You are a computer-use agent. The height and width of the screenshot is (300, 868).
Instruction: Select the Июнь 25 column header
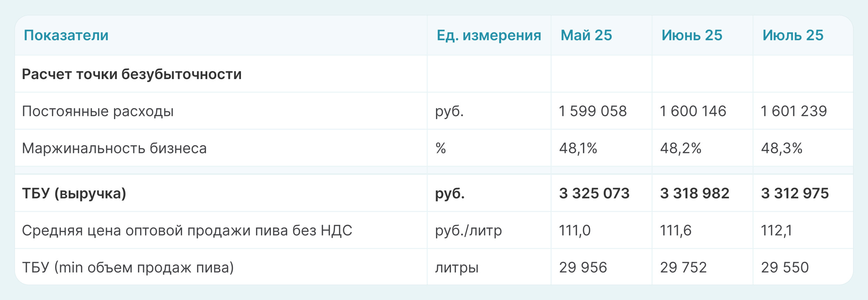pyautogui.click(x=692, y=35)
